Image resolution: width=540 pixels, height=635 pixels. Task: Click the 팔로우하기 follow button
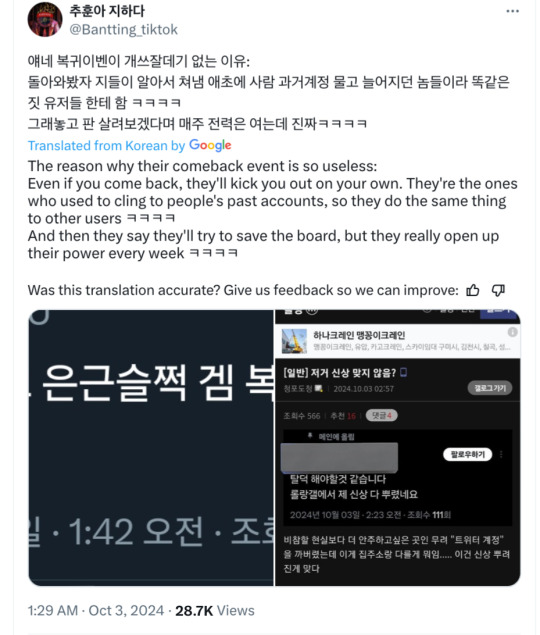[x=468, y=454]
